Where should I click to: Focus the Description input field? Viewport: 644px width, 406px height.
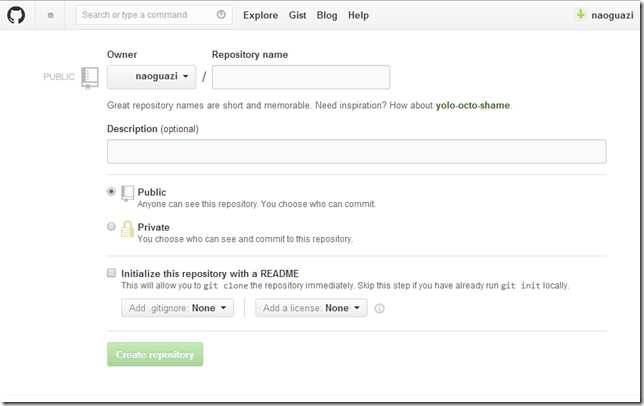[x=356, y=151]
